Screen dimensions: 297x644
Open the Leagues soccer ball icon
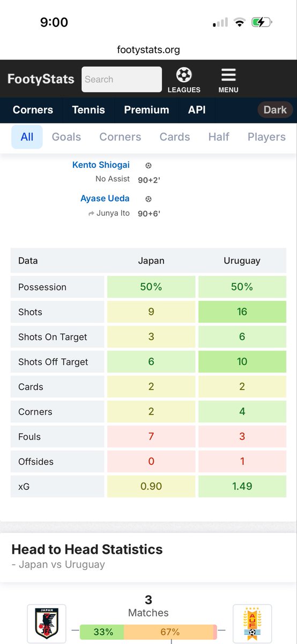(x=184, y=75)
